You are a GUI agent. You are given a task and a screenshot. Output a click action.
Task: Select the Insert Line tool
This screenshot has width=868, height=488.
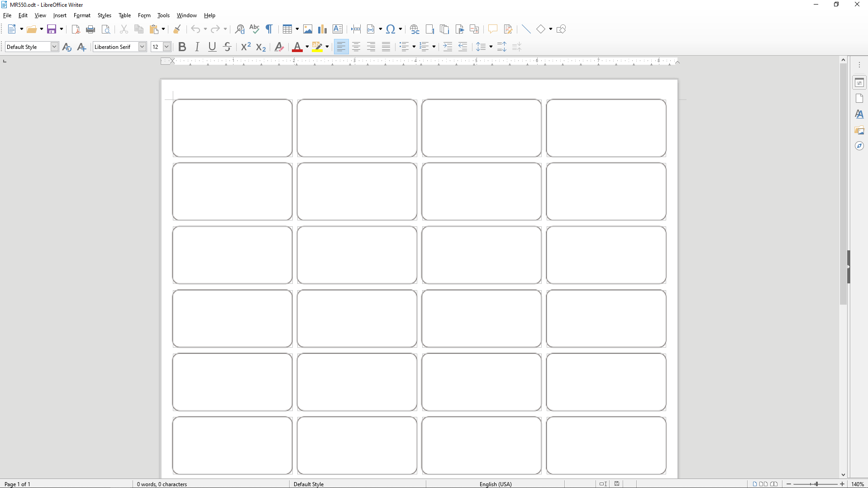point(525,29)
